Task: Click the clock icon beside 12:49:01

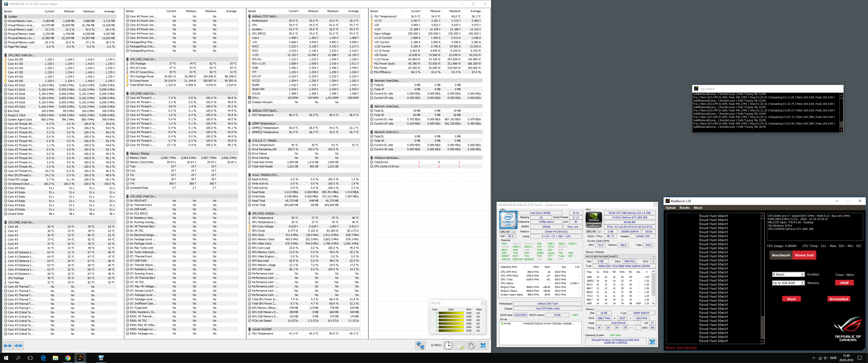Action: pyautogui.click(x=448, y=346)
